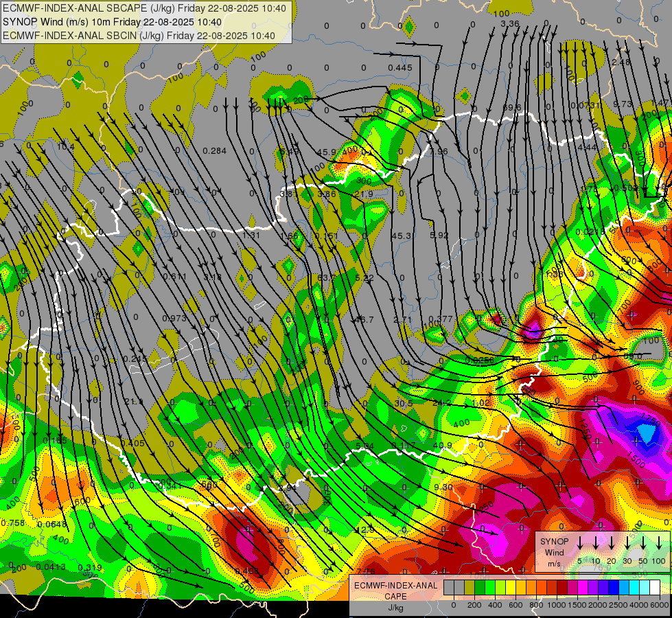The image size is (672, 618).
Task: Click the map value 5.22
Action: (364, 278)
